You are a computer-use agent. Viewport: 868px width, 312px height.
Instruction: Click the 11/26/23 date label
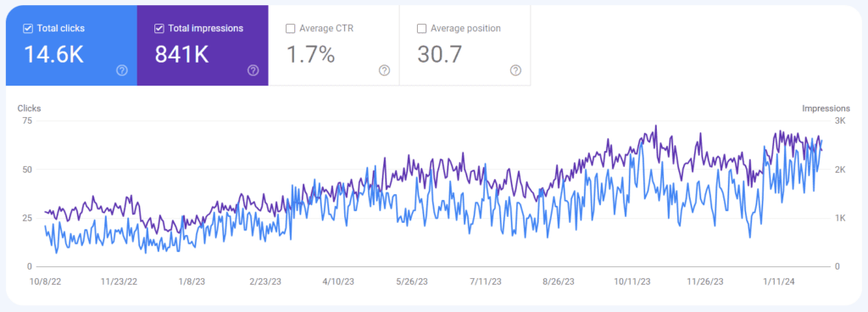pos(705,281)
